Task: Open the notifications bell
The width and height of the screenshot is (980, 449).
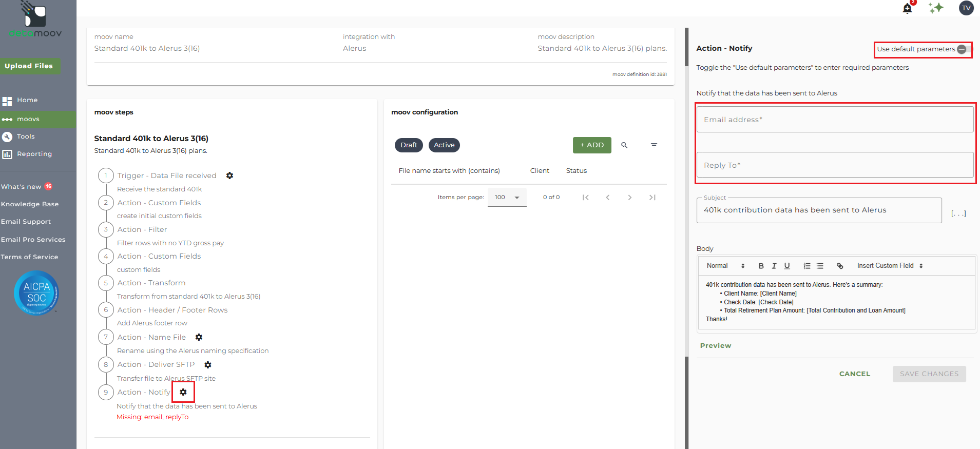Action: [x=907, y=8]
